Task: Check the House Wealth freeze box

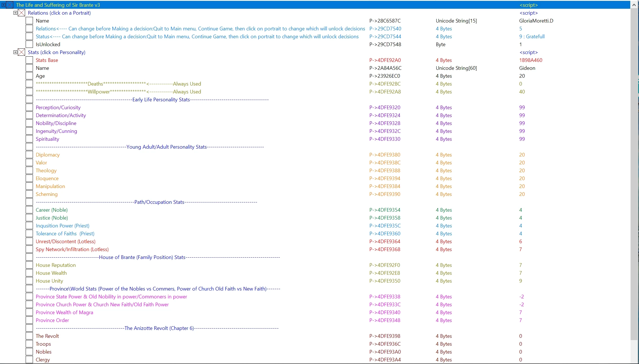Action: 29,273
